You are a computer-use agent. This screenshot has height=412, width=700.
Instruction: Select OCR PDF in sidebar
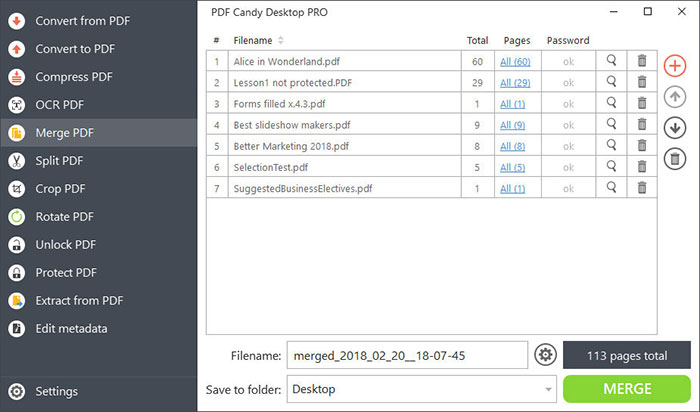[98, 105]
